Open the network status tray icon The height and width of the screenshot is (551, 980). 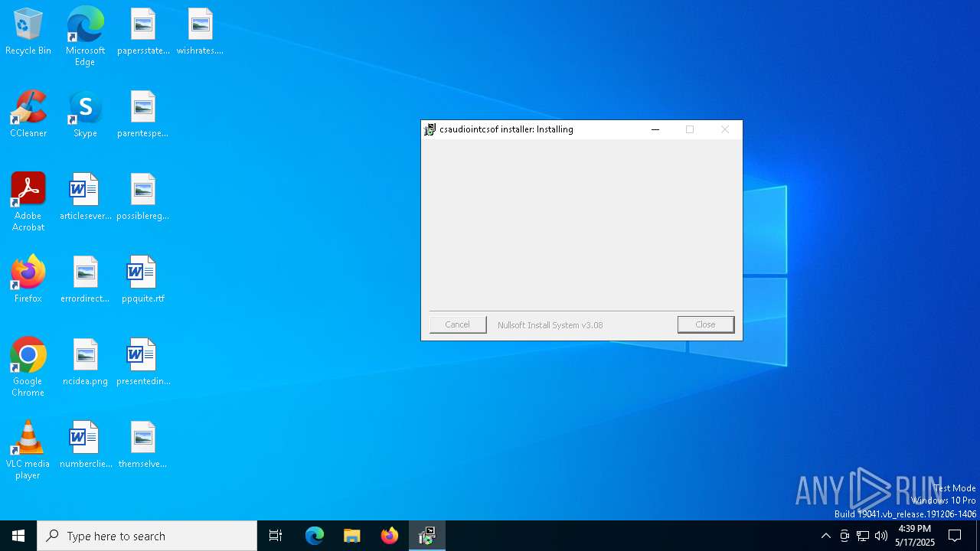point(863,536)
